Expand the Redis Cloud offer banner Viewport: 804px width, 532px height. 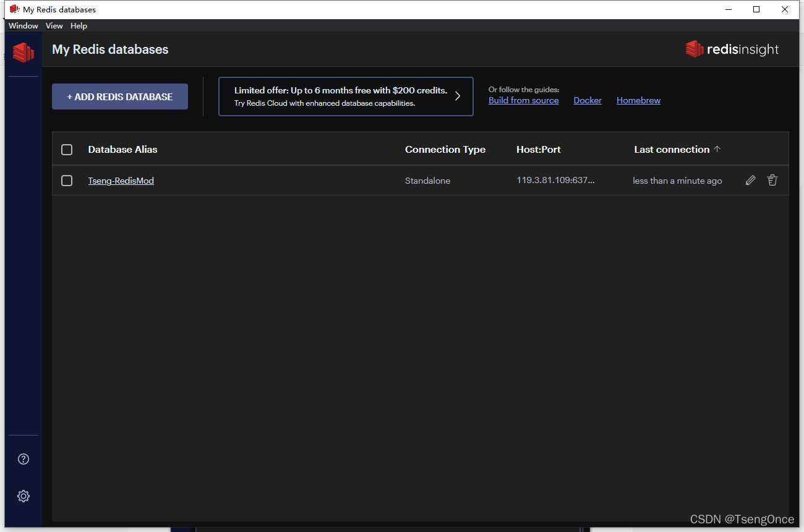point(458,96)
